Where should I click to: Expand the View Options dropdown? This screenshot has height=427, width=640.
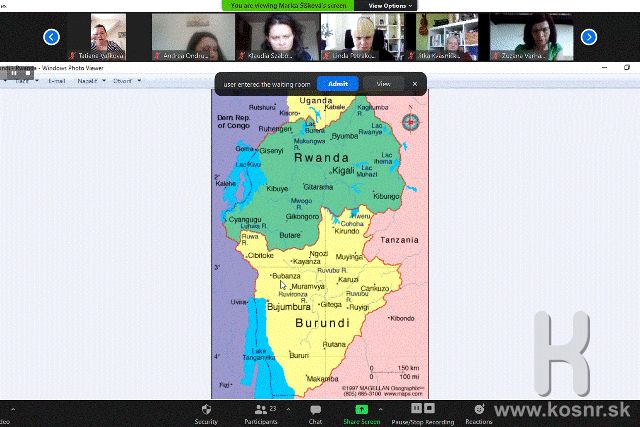(x=388, y=5)
